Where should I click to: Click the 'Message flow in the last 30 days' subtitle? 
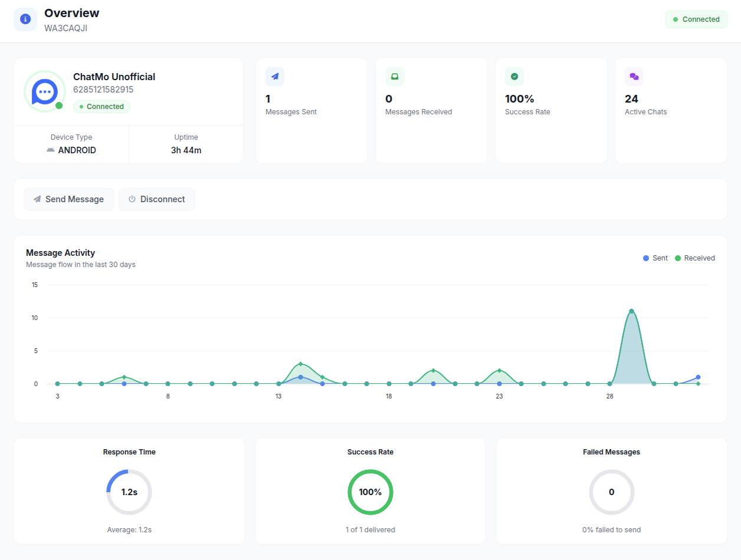(81, 265)
